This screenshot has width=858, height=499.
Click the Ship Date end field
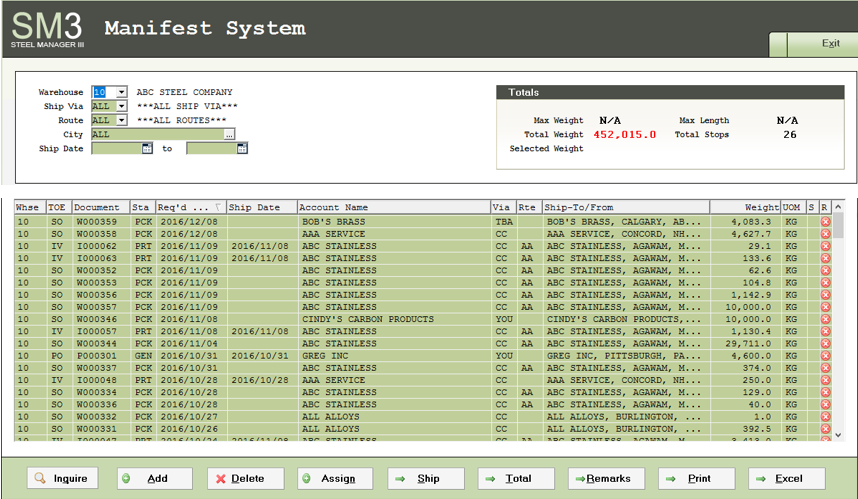tap(212, 148)
